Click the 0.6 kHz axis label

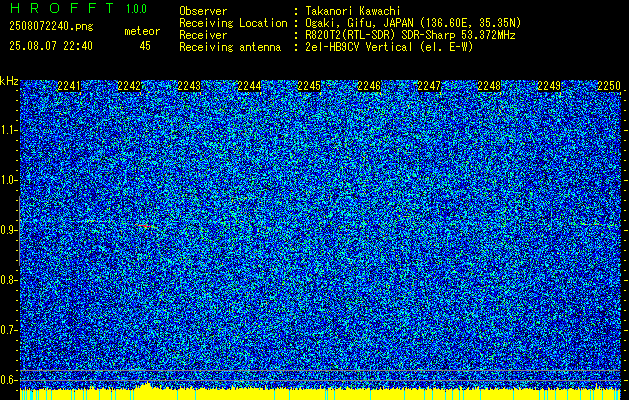pyautogui.click(x=8, y=380)
